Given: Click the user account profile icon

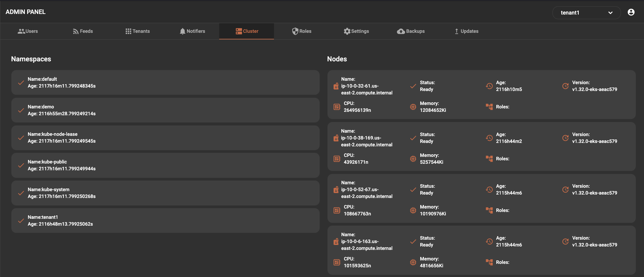Looking at the screenshot, I should click(x=631, y=12).
